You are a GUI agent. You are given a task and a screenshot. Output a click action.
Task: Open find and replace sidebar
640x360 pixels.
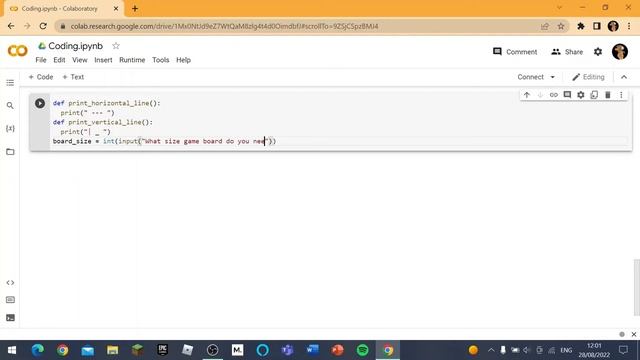pyautogui.click(x=10, y=106)
